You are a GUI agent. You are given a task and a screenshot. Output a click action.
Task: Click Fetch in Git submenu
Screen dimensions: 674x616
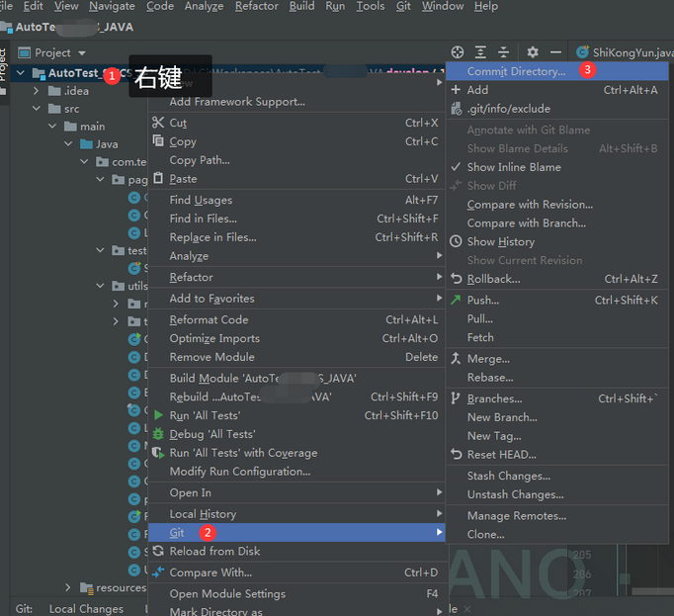(x=557, y=338)
